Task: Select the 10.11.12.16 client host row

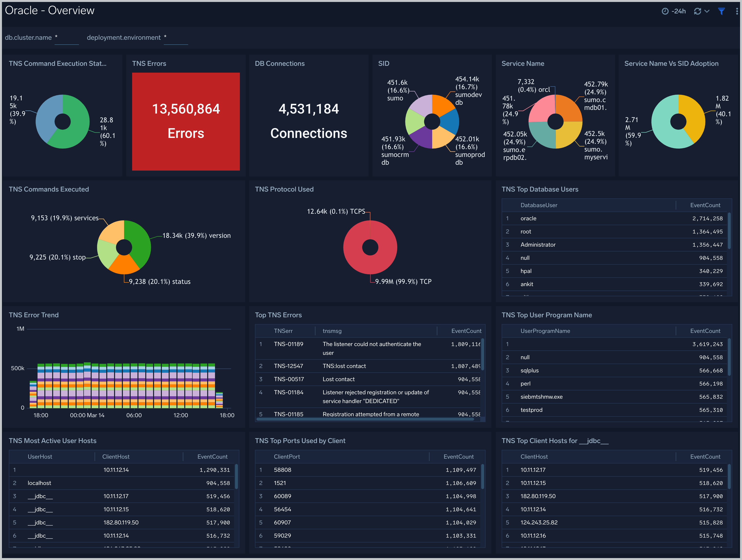Action: pos(615,536)
